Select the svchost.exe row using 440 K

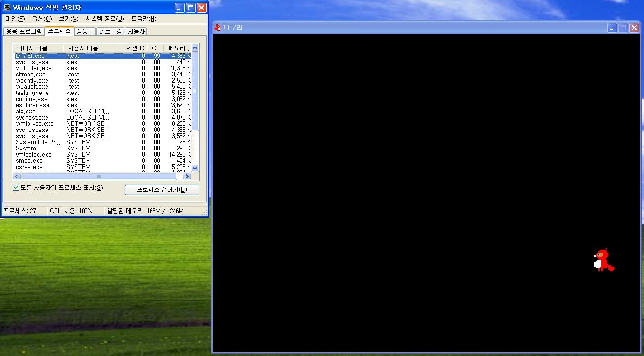[102, 62]
